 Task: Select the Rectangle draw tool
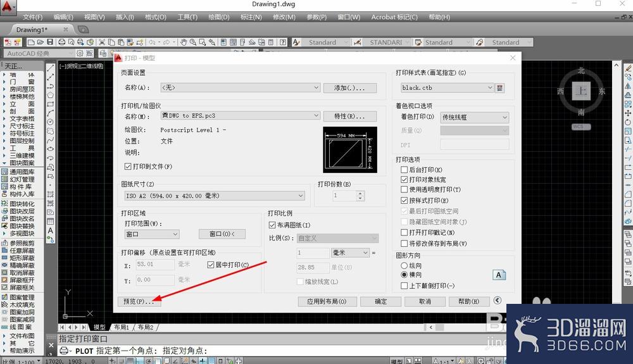[51, 104]
